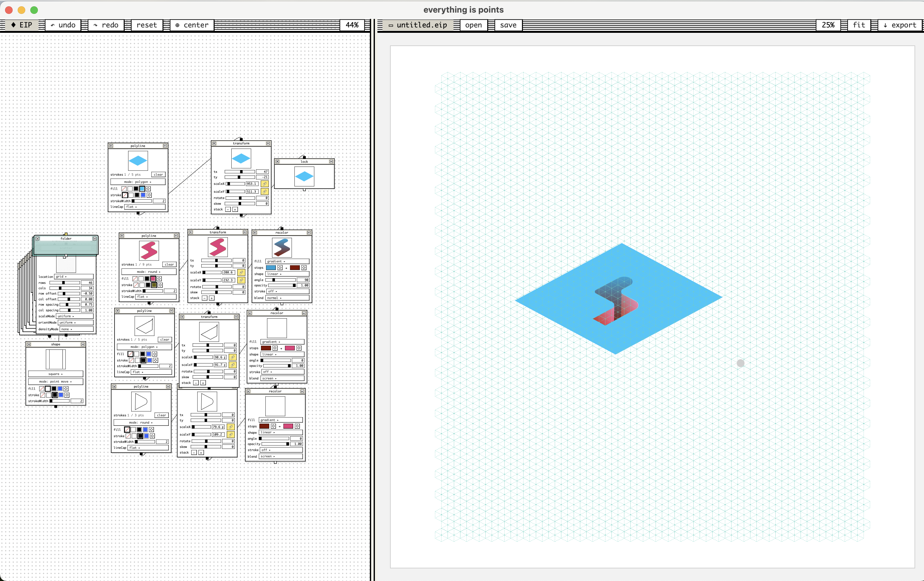Image resolution: width=924 pixels, height=581 pixels.
Task: Close the shape node with its X icon
Action: [29, 344]
